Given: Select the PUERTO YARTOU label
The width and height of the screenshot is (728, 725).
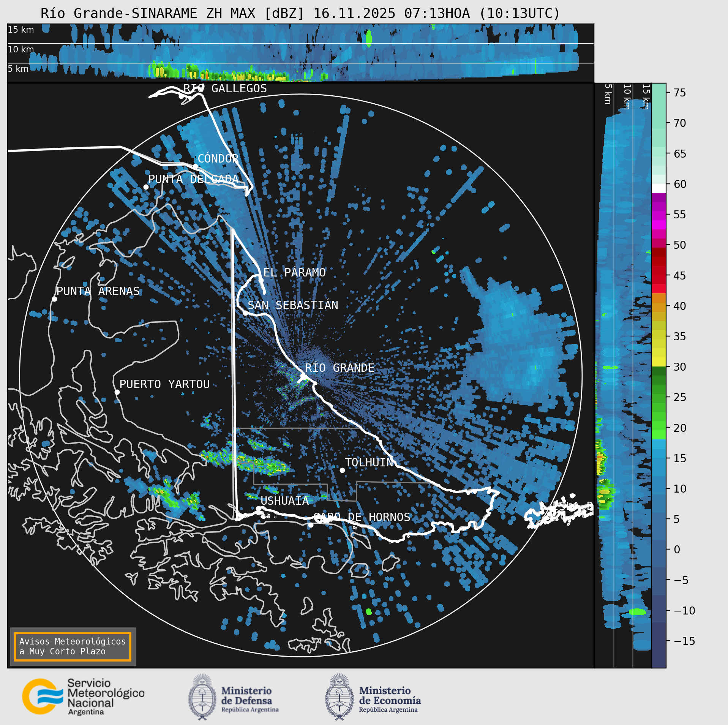Looking at the screenshot, I should pyautogui.click(x=164, y=384).
